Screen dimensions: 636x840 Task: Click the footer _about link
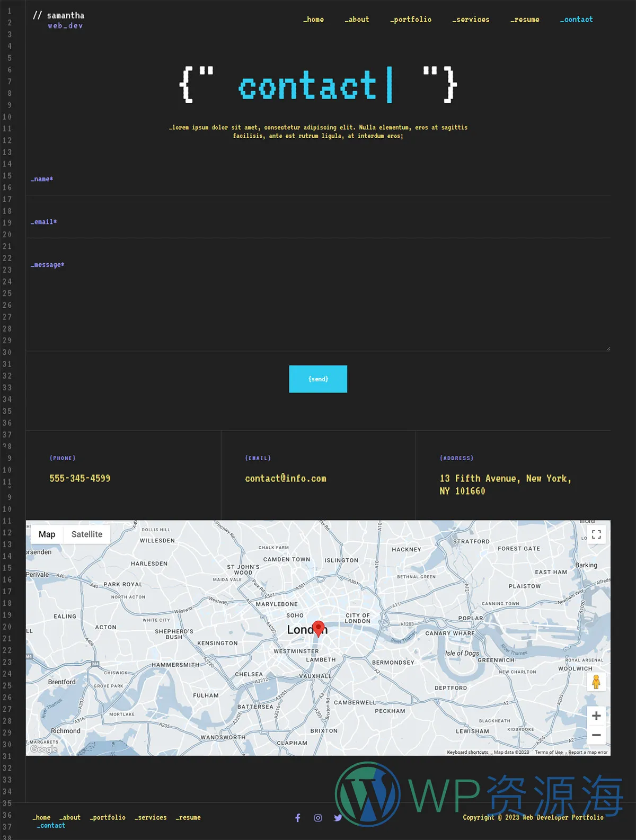pyautogui.click(x=70, y=817)
